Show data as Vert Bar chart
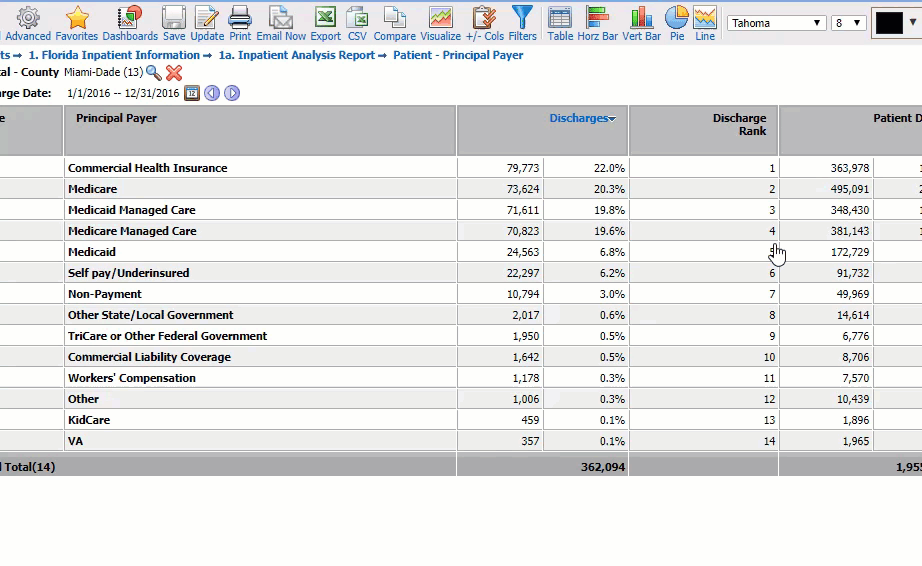Screen dimensions: 922x566 point(642,24)
